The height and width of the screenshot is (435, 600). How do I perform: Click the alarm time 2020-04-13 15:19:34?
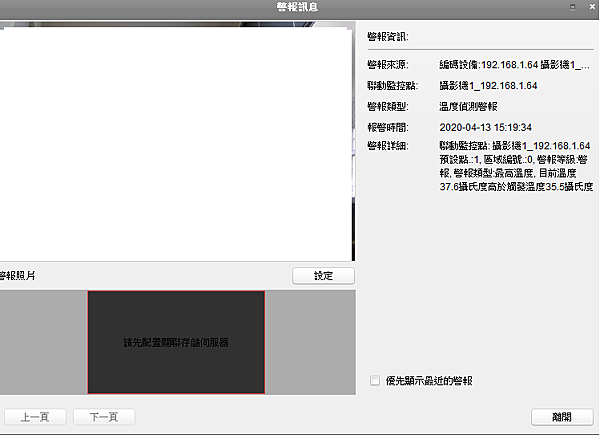[486, 127]
